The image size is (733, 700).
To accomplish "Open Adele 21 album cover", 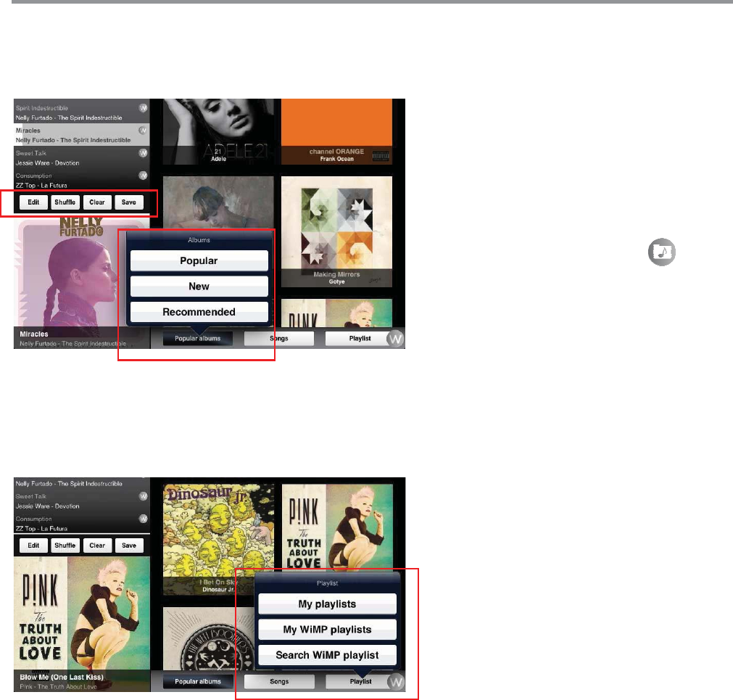I will click(x=218, y=131).
